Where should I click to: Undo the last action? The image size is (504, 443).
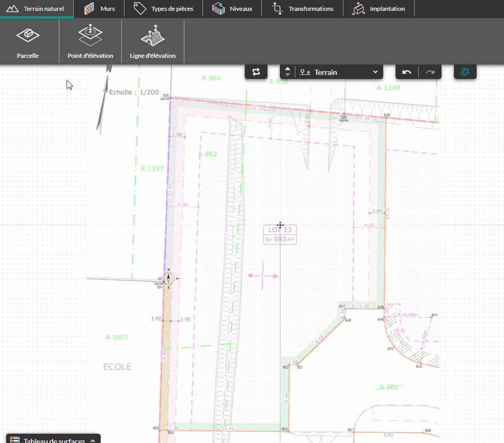[407, 72]
